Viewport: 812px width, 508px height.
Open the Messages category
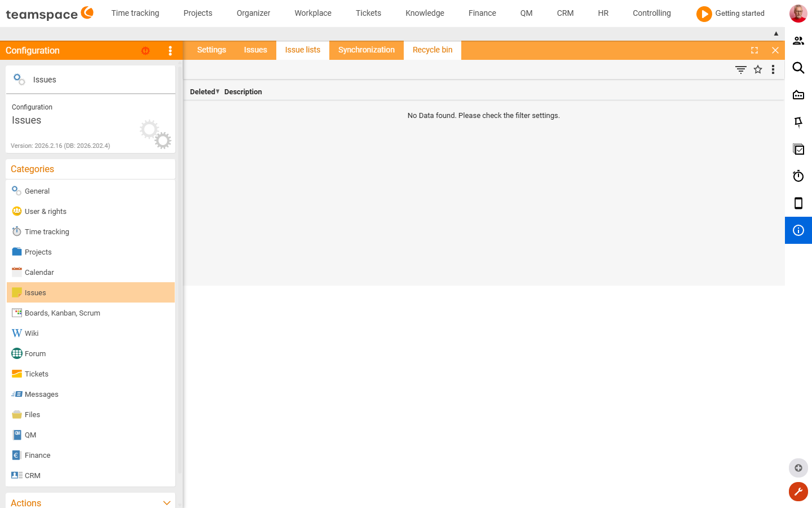90,395
